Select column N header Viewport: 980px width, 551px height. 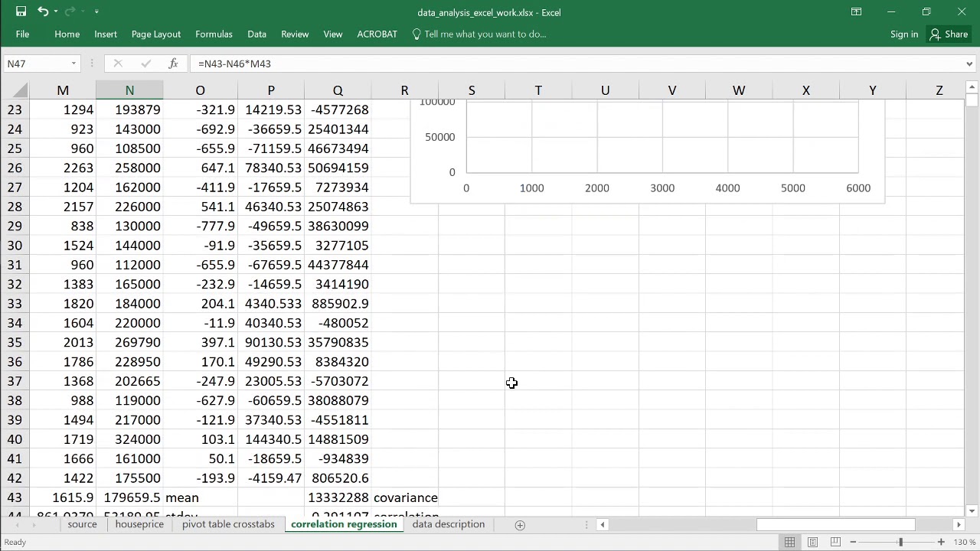(129, 90)
